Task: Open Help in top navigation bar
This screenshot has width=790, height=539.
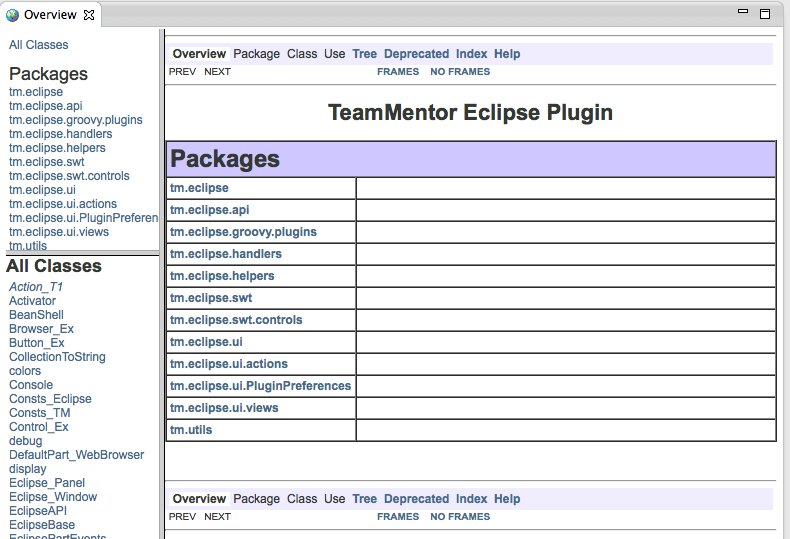Action: [507, 54]
